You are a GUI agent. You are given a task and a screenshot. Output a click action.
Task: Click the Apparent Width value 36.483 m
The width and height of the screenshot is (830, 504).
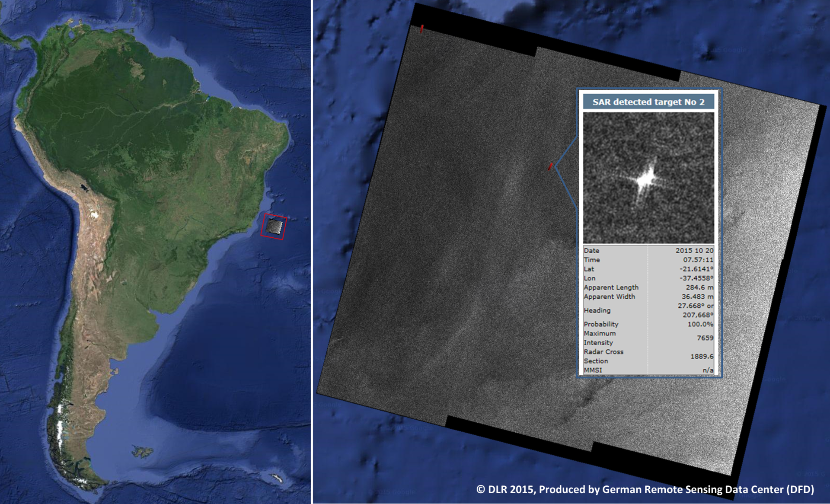(697, 297)
